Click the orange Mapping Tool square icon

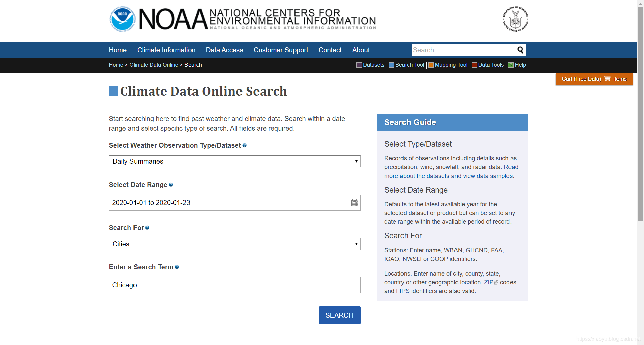coord(431,65)
